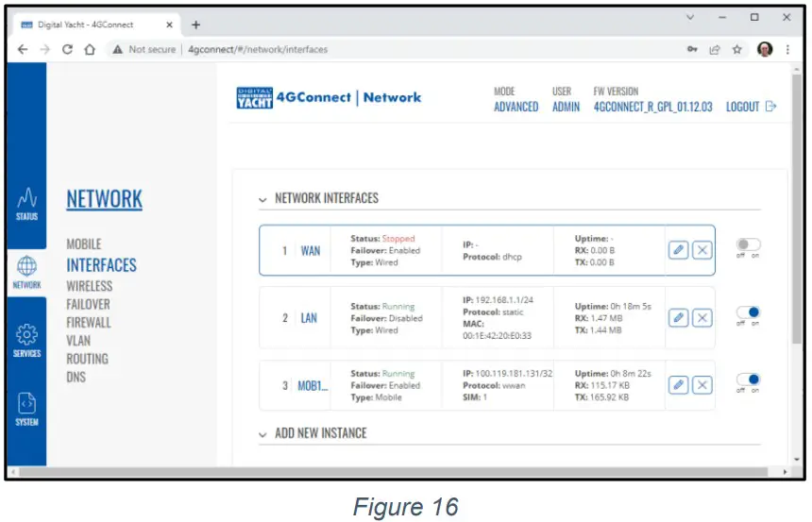Open the Services gear sidebar section
This screenshot has width=812, height=522.
click(27, 341)
